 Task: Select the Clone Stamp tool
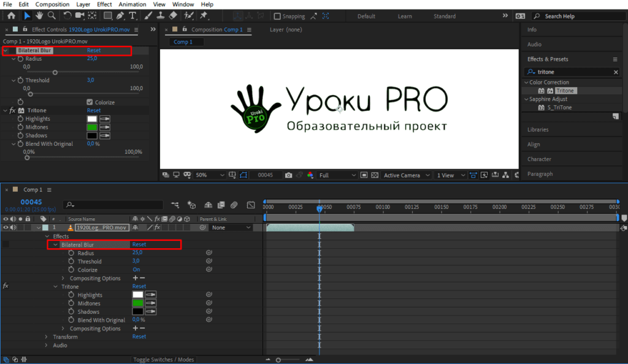[x=160, y=16]
